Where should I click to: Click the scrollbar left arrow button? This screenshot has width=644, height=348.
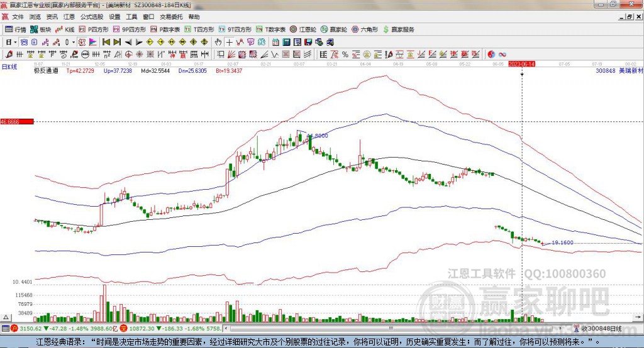coord(226,329)
